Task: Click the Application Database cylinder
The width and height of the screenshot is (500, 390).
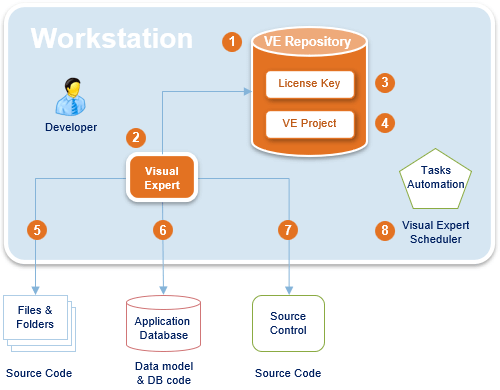Action: (163, 323)
